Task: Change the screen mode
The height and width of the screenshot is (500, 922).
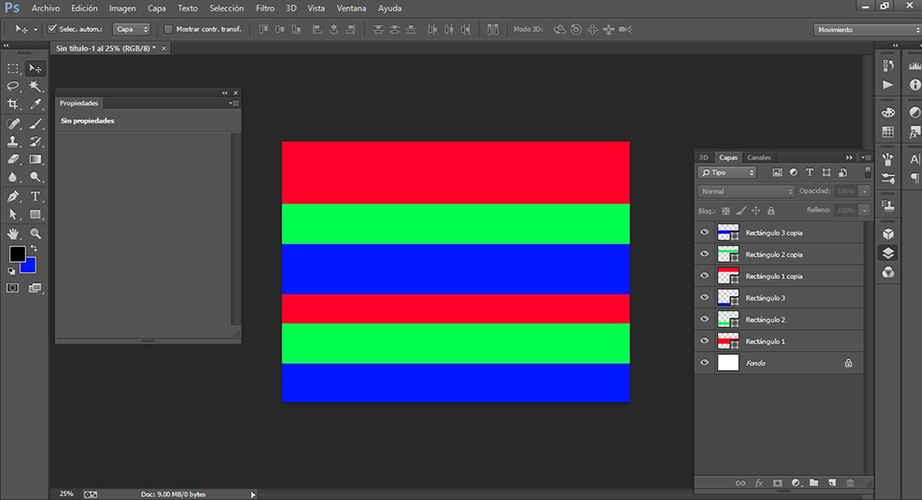Action: coord(35,288)
